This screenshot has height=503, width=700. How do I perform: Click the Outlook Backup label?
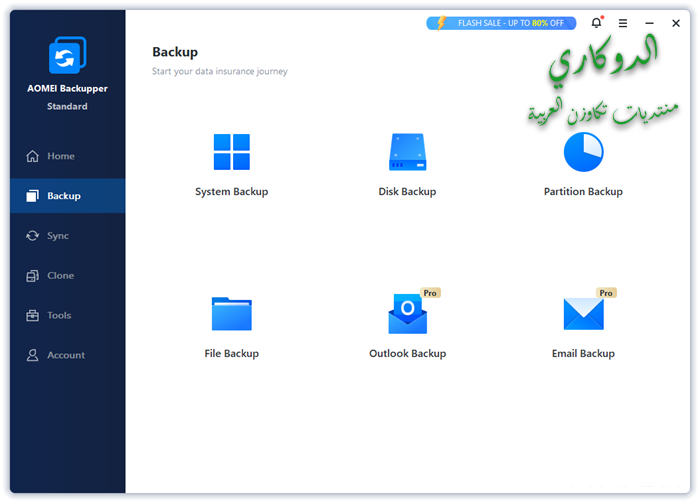408,353
